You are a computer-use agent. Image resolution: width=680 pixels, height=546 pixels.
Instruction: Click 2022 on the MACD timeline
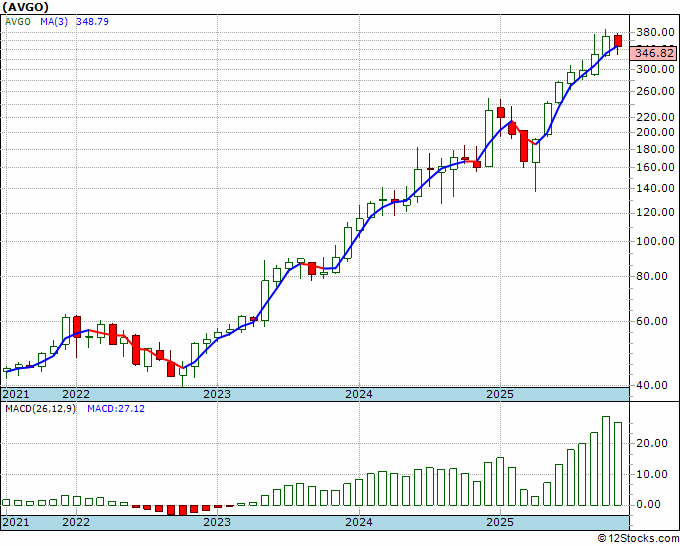[76, 522]
